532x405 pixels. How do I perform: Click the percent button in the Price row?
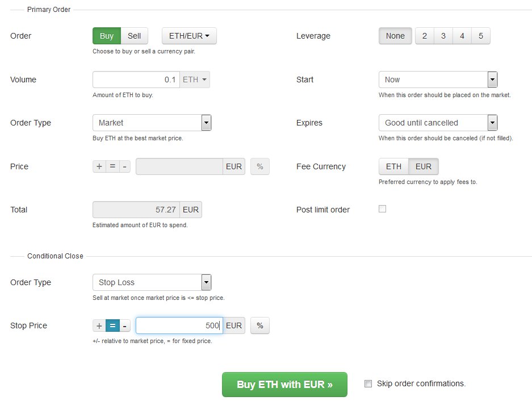[x=260, y=166]
